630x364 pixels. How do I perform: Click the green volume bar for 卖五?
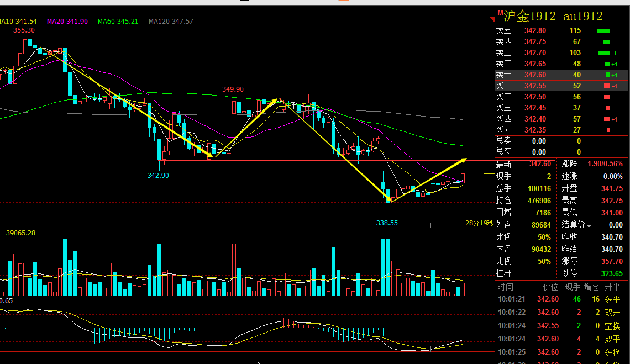[x=603, y=30]
